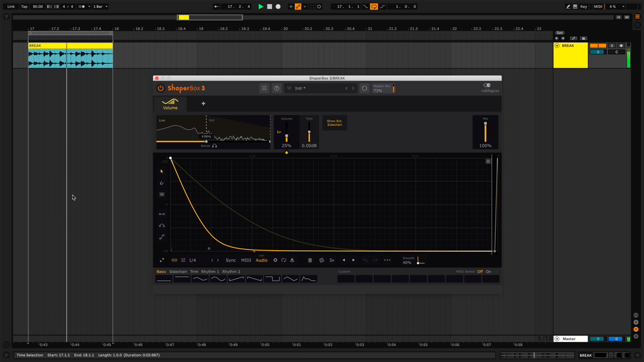Delete the wave with trash icon
Image resolution: width=644 pixels, height=362 pixels.
(x=310, y=260)
